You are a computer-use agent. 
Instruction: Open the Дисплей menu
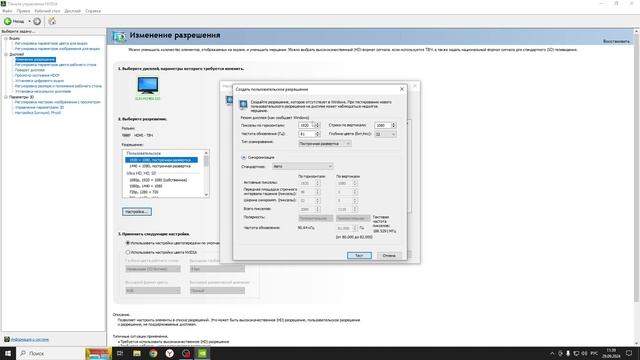(x=73, y=11)
